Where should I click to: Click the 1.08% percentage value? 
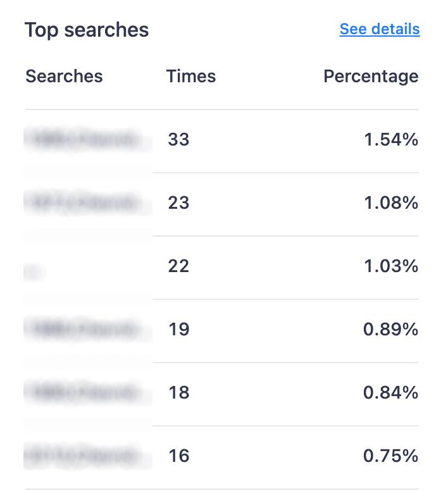[x=391, y=202]
